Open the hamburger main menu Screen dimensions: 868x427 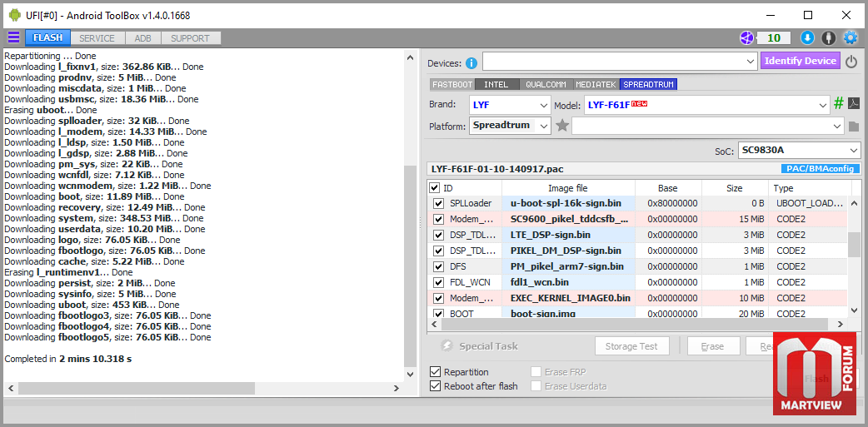coord(14,37)
